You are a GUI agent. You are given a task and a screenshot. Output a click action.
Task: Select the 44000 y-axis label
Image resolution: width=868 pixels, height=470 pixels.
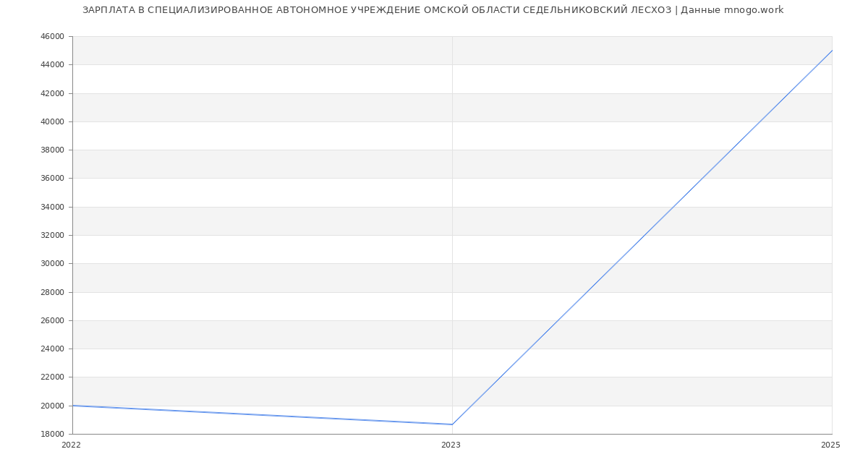[x=52, y=65]
